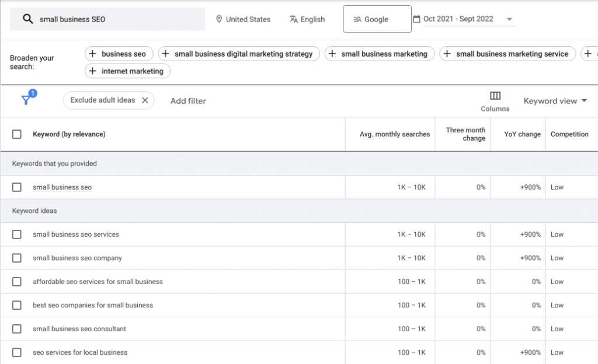The image size is (598, 364).
Task: Click the Google network button
Action: (377, 19)
